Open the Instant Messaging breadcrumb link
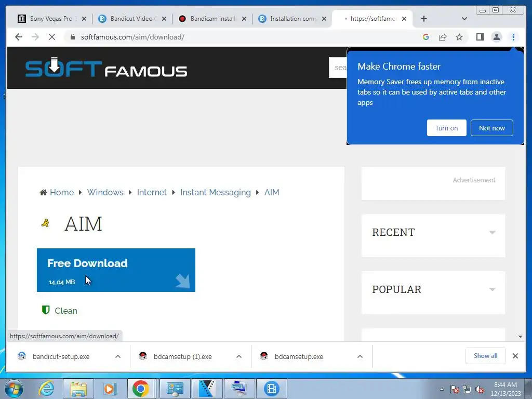Image resolution: width=532 pixels, height=399 pixels. coord(216,192)
